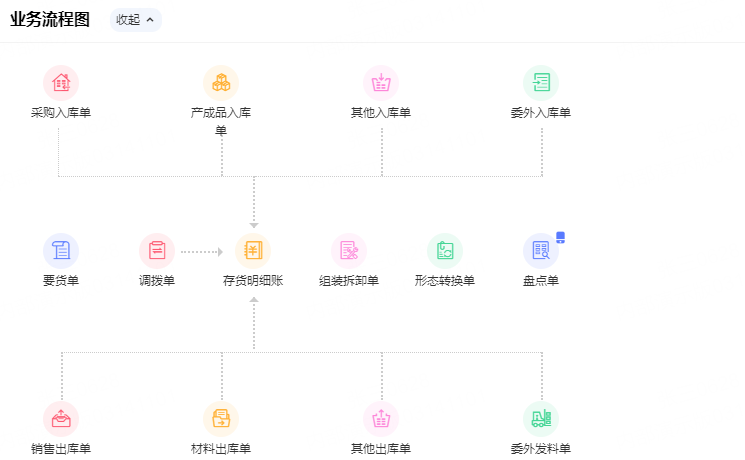Click the 业务流程图 heading

pyautogui.click(x=50, y=19)
